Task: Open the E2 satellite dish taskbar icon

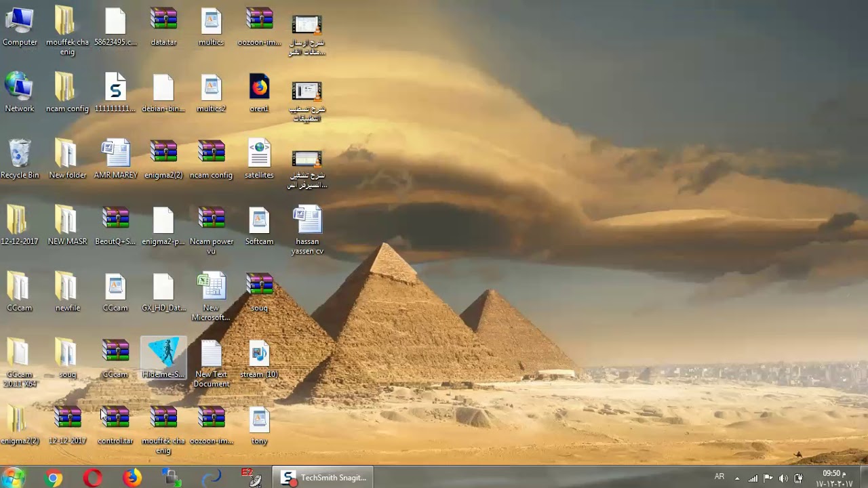Action: (252, 478)
